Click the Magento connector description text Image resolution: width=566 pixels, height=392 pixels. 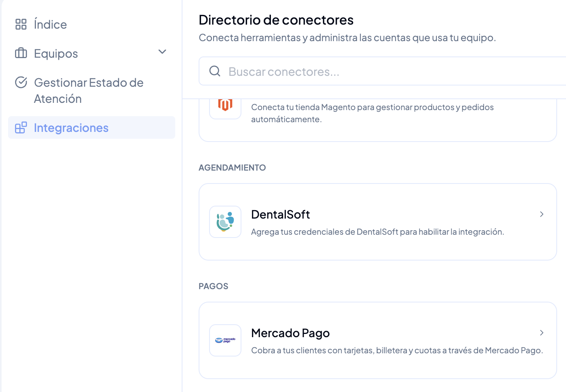372,113
